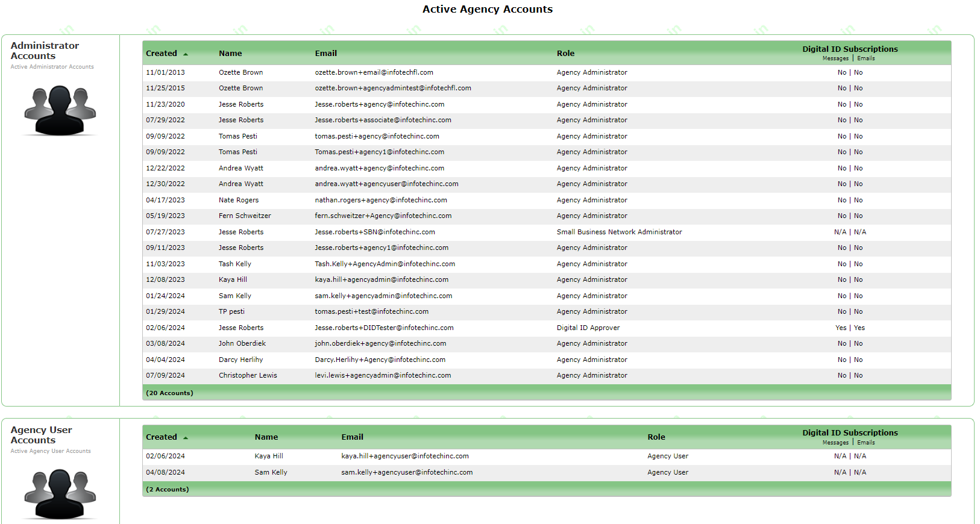Click the Administrator Accounts group icon
Screen dimensions: 980x524
pyautogui.click(x=60, y=110)
